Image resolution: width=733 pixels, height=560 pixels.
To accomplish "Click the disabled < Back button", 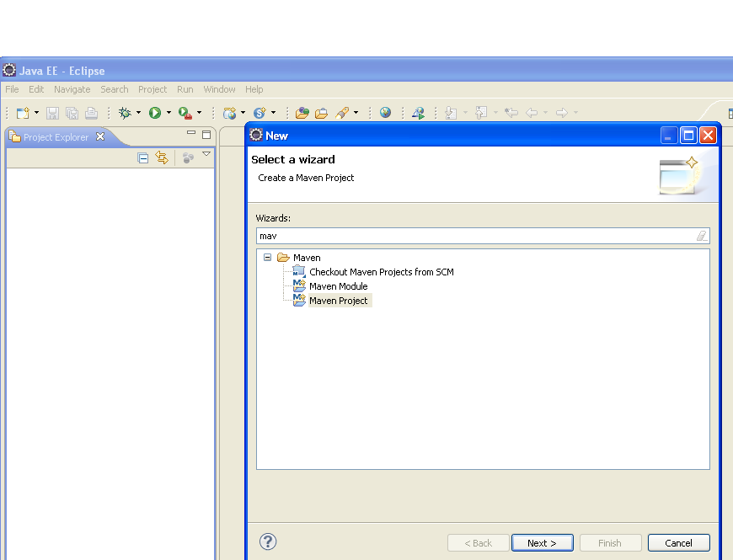I will (479, 543).
